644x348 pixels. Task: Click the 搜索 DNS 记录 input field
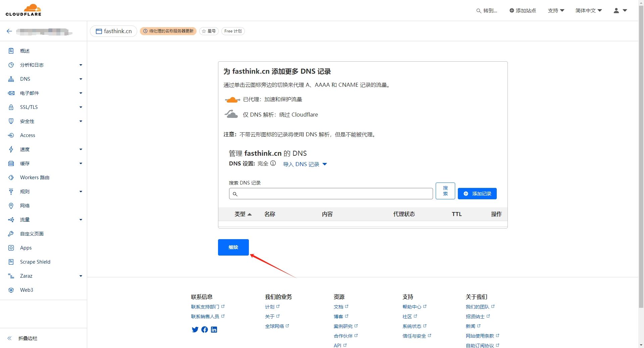(x=331, y=194)
